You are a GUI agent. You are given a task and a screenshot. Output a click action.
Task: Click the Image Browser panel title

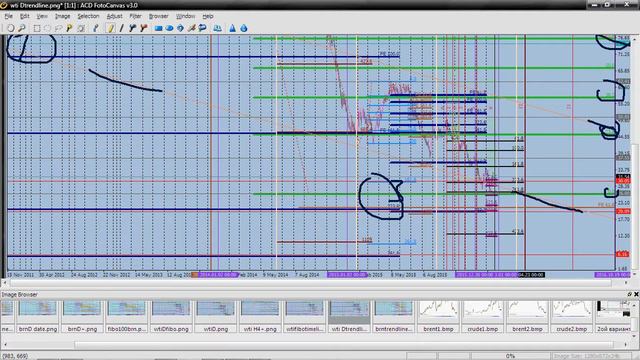tap(20, 294)
